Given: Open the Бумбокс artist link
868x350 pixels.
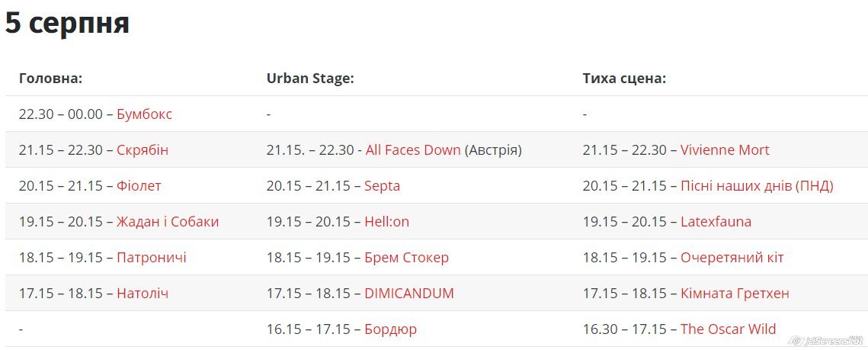Looking at the screenshot, I should pos(144,114).
